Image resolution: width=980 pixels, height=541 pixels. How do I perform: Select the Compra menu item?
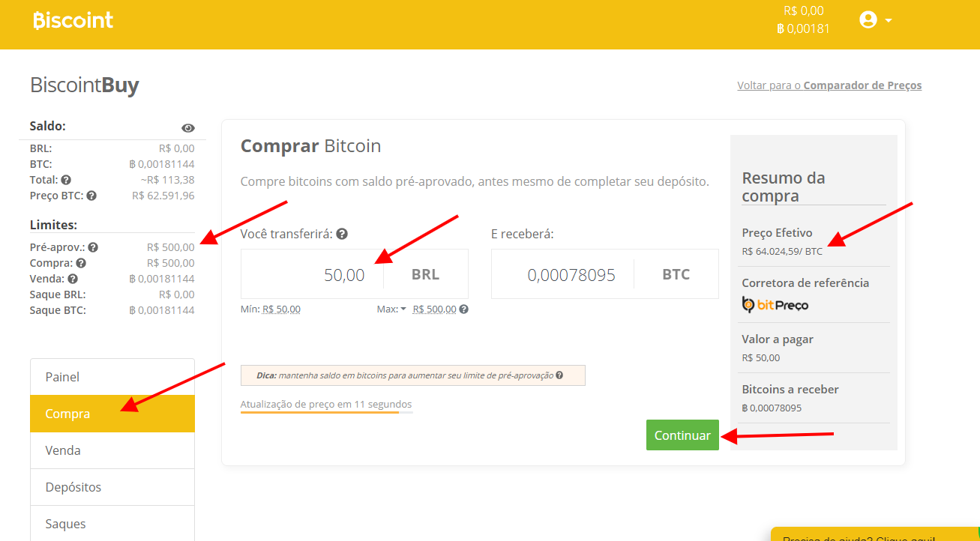tap(112, 414)
